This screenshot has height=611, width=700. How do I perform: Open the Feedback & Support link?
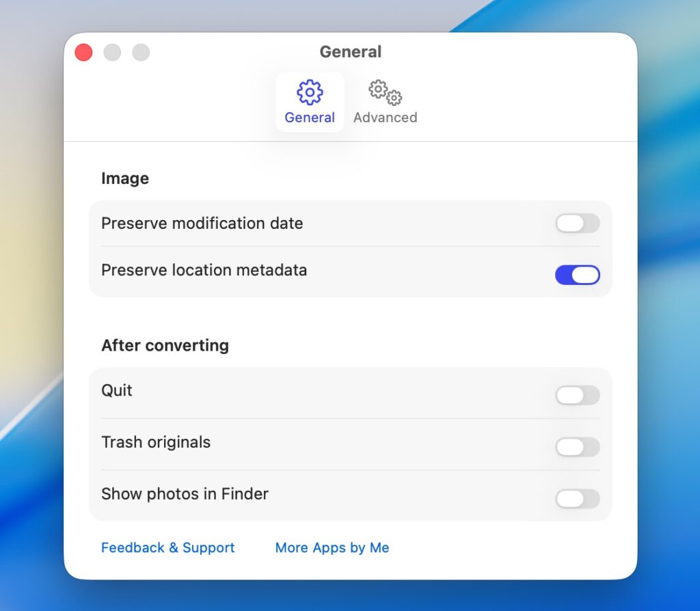coord(168,547)
